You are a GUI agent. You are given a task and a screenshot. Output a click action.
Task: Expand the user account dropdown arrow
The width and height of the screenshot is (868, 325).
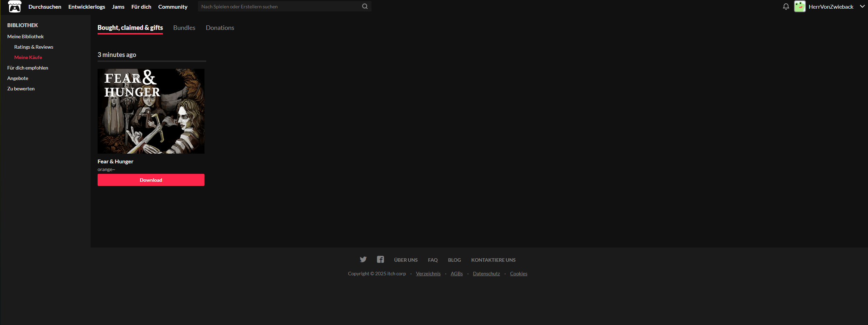862,6
